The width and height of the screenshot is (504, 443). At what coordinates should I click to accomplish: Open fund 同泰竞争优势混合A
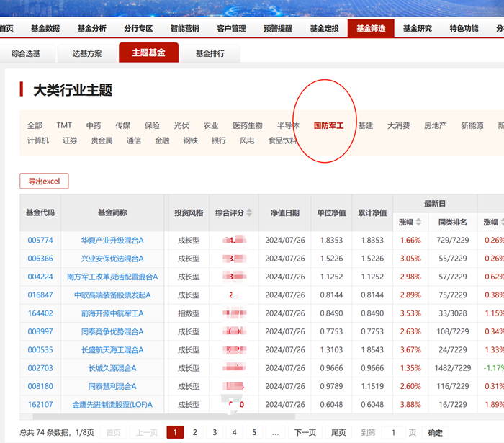coord(112,331)
